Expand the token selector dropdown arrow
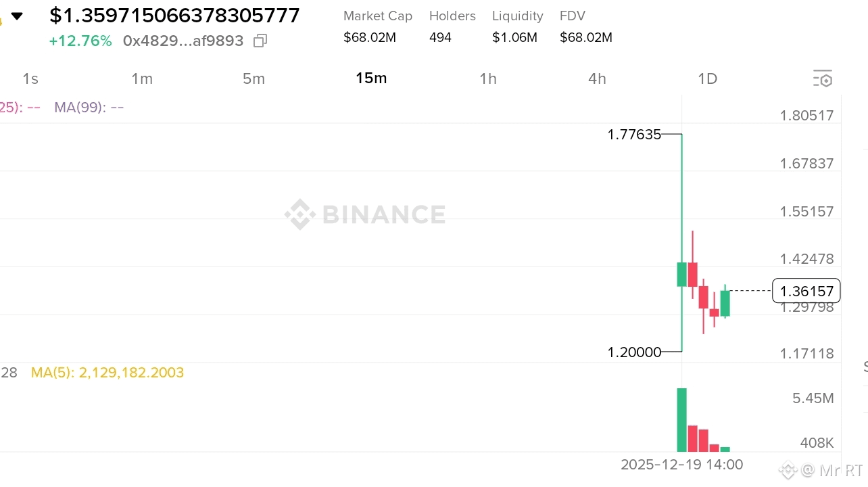The width and height of the screenshot is (868, 487). [17, 16]
